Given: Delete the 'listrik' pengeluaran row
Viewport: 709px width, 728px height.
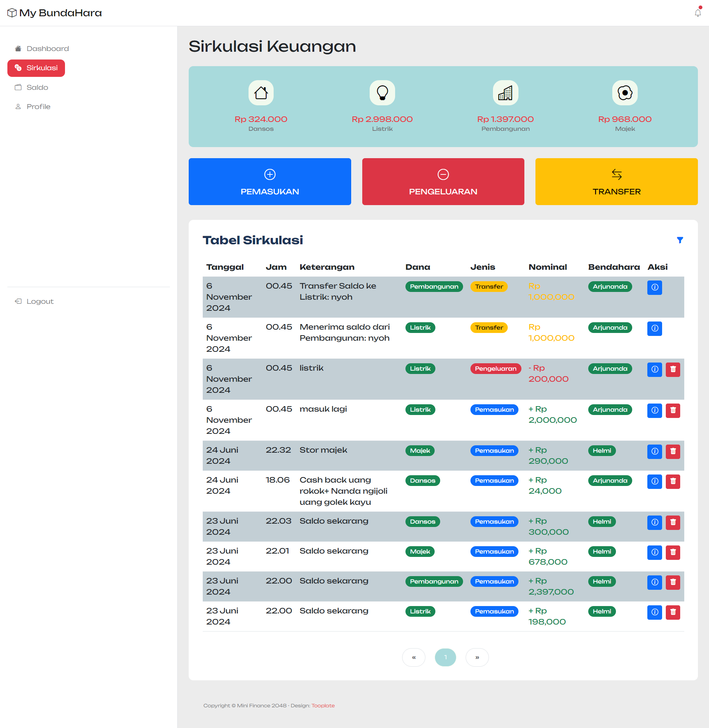Looking at the screenshot, I should point(672,370).
